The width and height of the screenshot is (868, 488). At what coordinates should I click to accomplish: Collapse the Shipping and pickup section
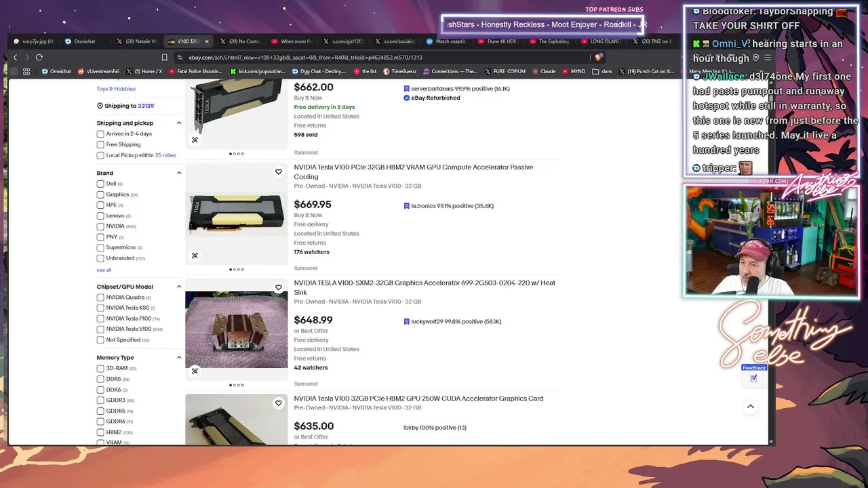179,123
